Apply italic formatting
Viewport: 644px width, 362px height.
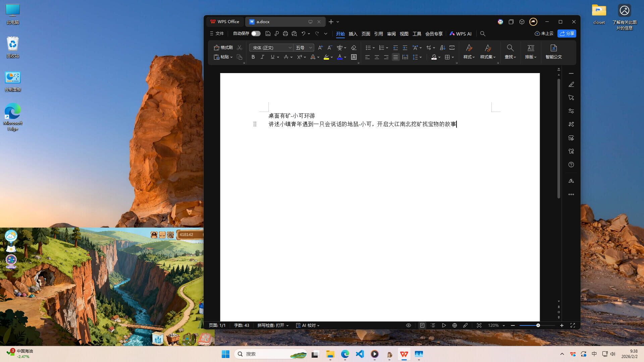(262, 57)
